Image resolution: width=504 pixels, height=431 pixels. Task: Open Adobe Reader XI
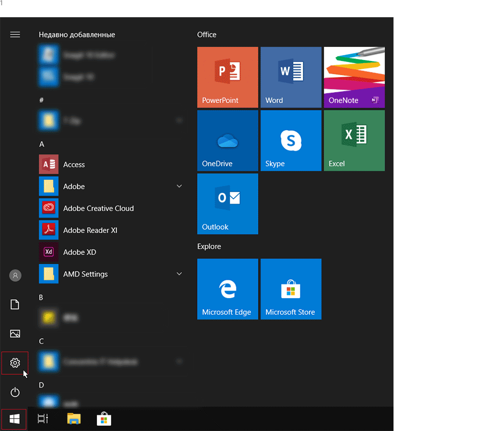tap(90, 230)
